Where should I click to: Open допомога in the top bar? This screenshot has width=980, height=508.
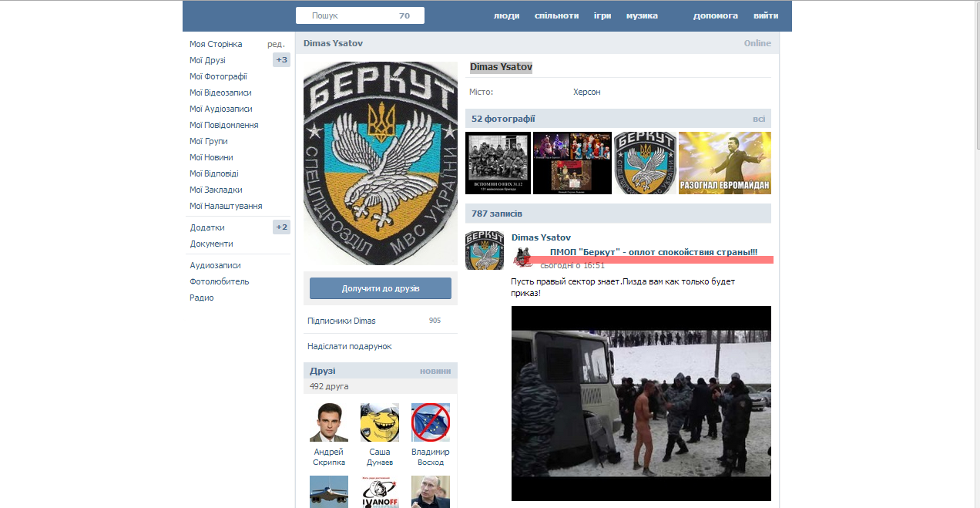[716, 15]
